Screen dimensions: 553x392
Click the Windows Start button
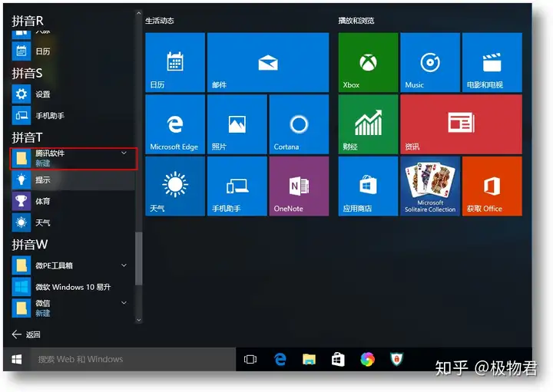[x=17, y=359]
